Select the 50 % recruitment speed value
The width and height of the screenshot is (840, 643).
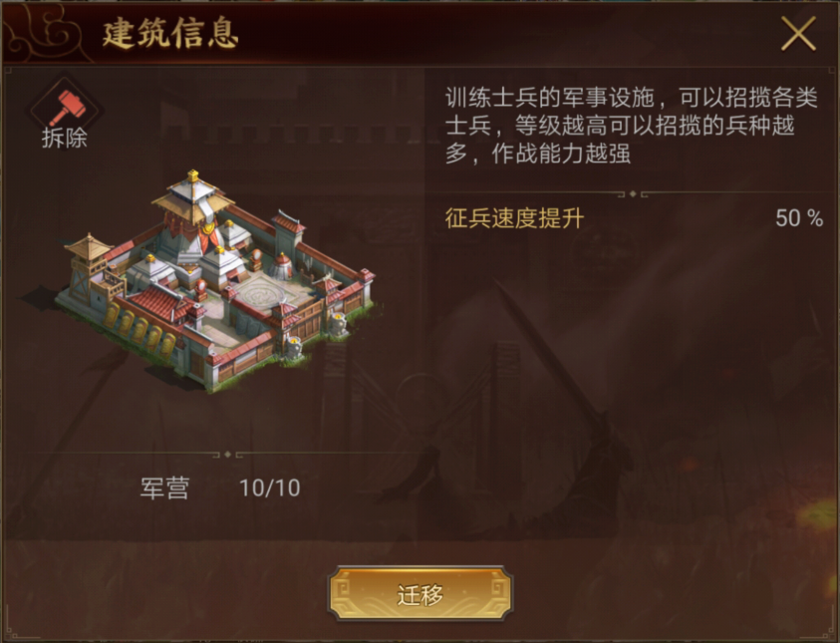(799, 217)
